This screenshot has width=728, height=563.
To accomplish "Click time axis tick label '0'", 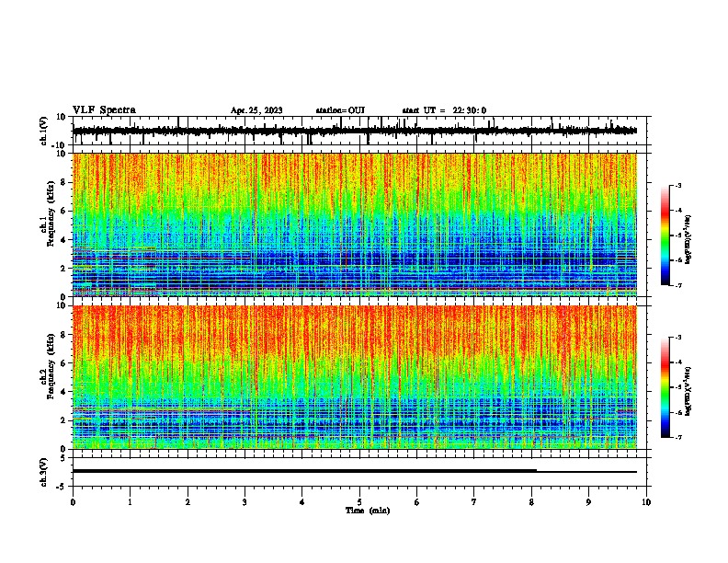I will pos(73,502).
